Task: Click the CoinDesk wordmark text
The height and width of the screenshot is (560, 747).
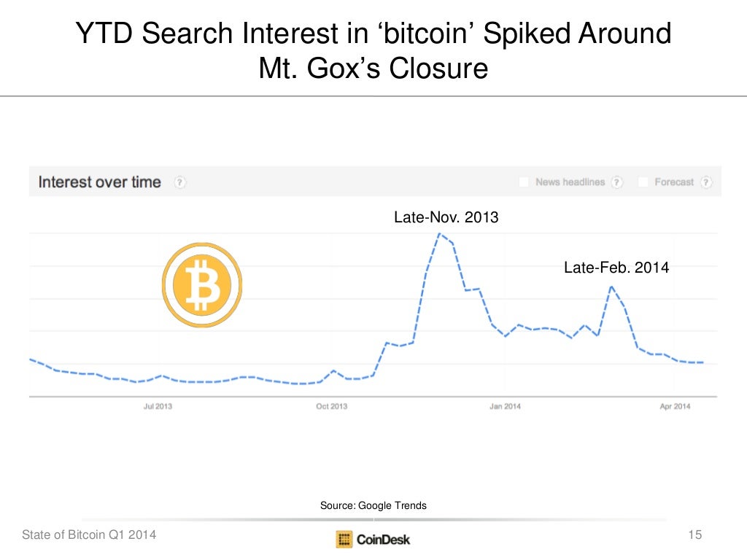Action: pos(383,540)
